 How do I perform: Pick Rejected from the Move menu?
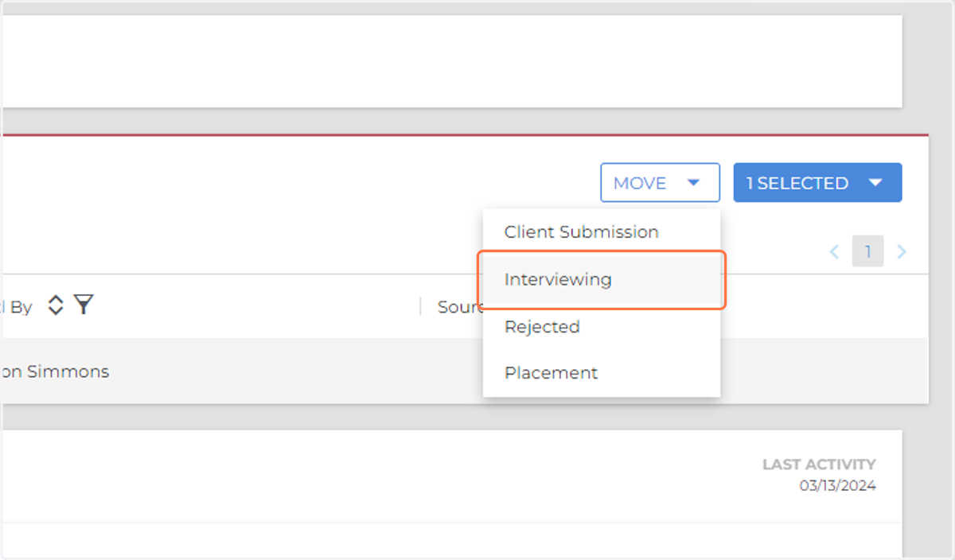pyautogui.click(x=601, y=327)
